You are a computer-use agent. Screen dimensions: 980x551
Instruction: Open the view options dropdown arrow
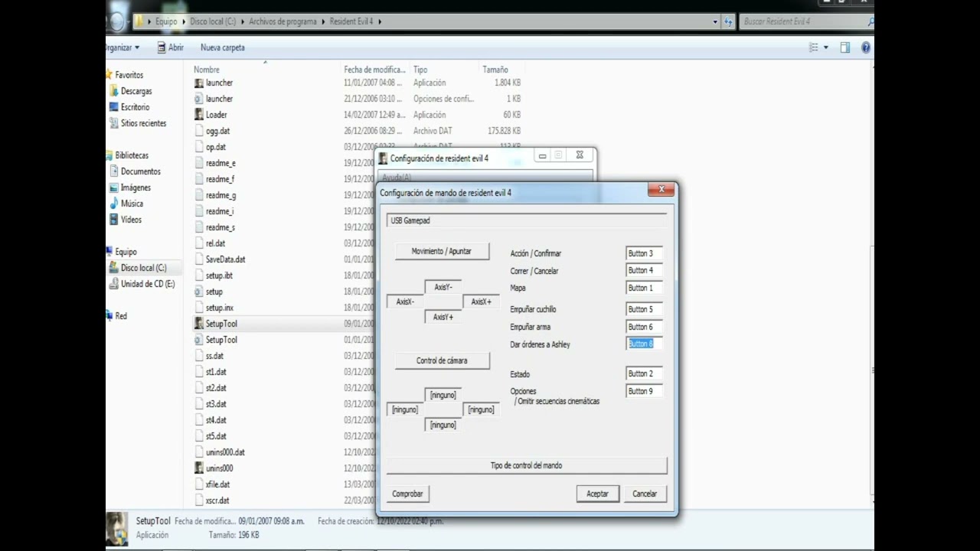click(826, 47)
